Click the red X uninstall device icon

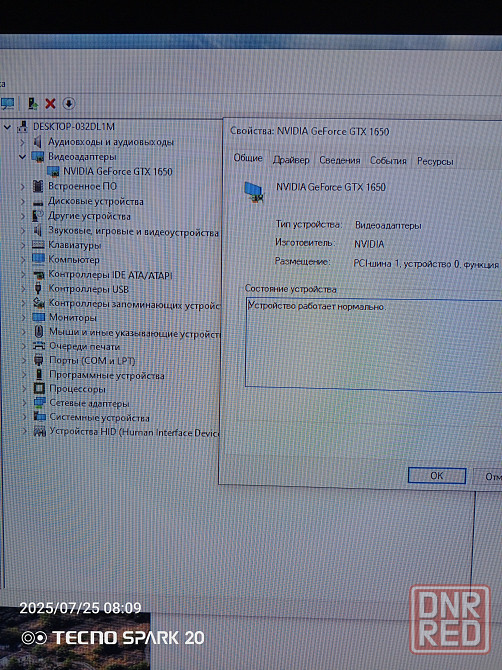tap(50, 103)
